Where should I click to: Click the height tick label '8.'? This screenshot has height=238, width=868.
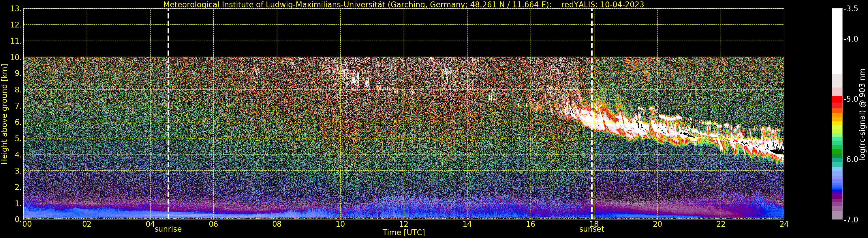(x=18, y=90)
